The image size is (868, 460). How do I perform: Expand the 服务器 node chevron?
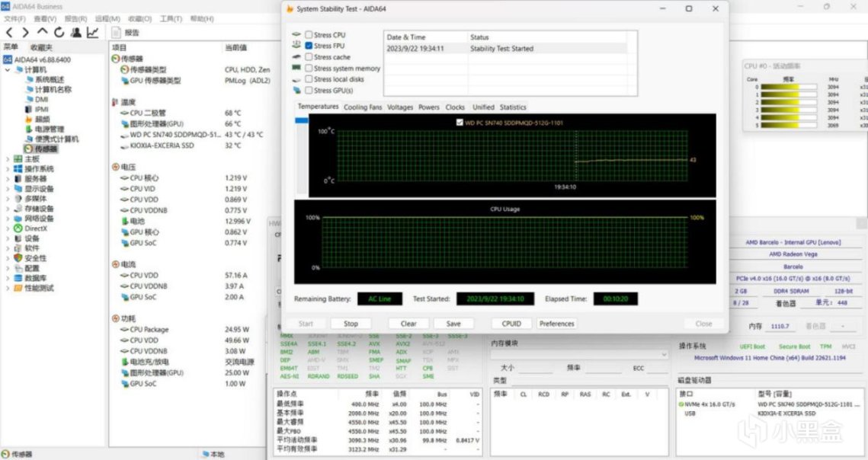(x=8, y=179)
